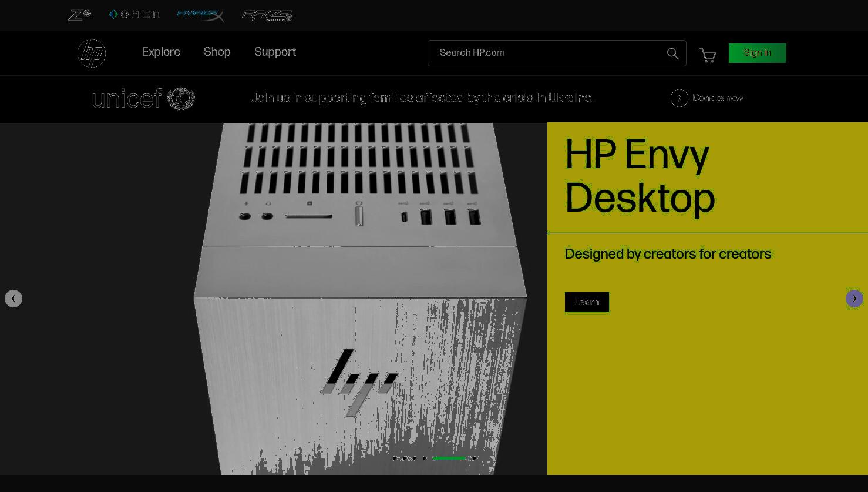Open the shopping cart

click(708, 55)
